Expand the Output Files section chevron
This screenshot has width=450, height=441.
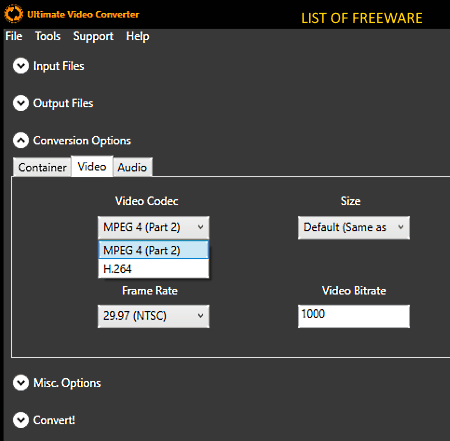tap(21, 103)
